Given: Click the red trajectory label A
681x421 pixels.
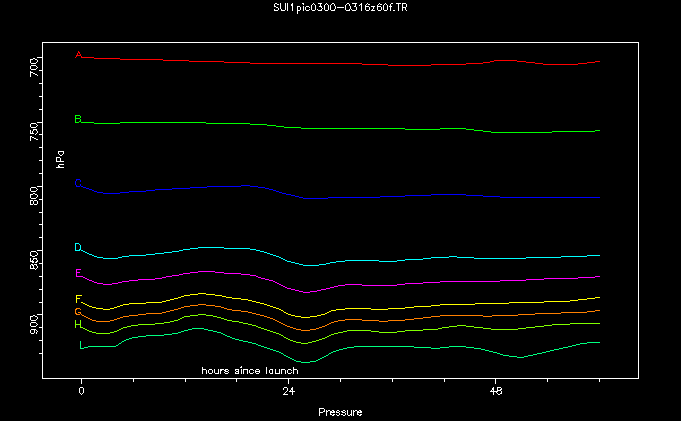Looking at the screenshot, I should (x=78, y=55).
